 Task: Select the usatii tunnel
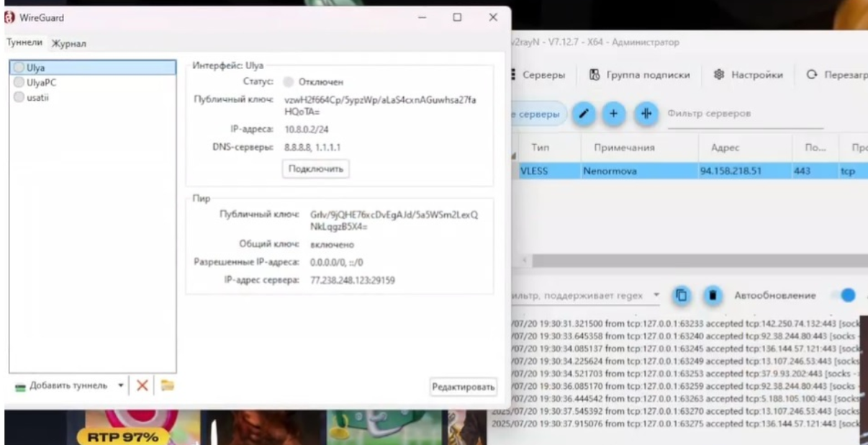[x=92, y=98]
